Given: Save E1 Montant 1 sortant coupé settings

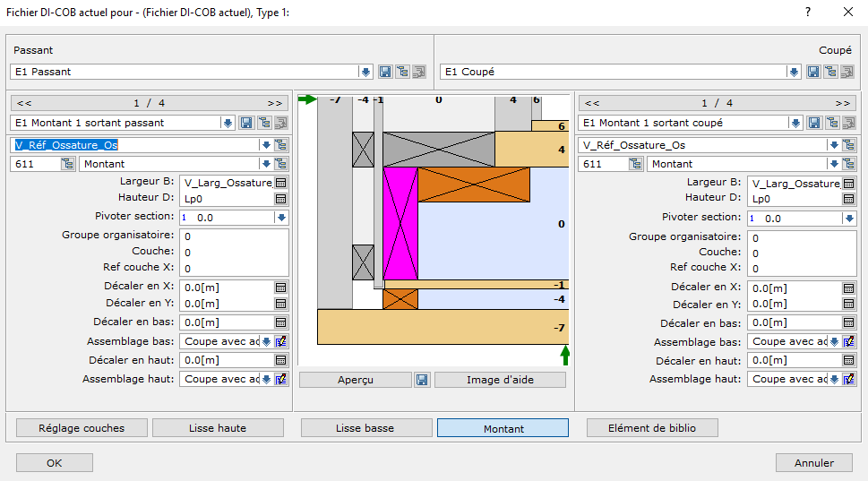Looking at the screenshot, I should (814, 123).
